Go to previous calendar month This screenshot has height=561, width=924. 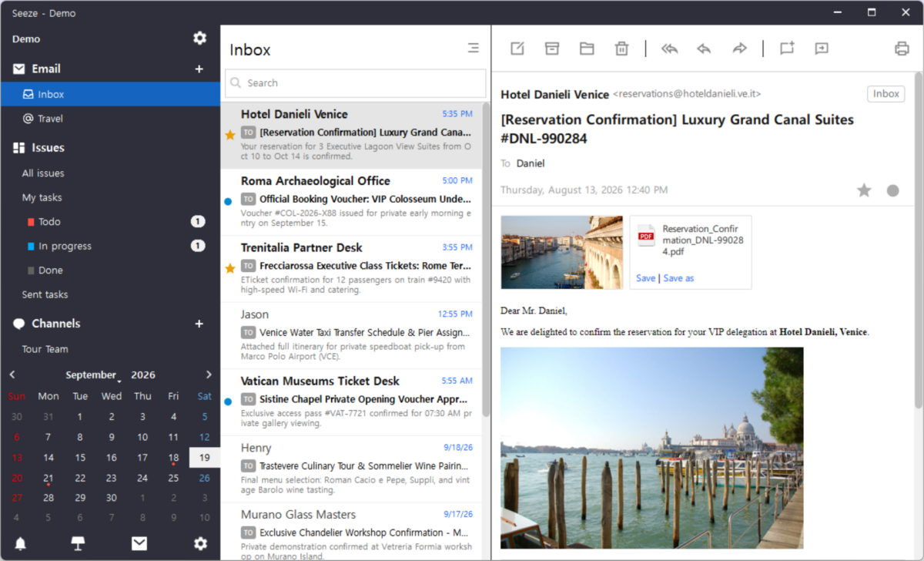[12, 375]
